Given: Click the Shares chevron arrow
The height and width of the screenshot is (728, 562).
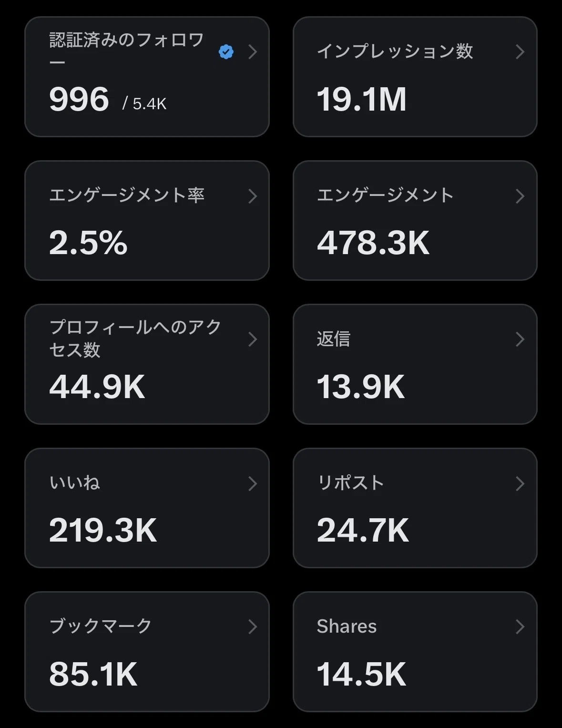Looking at the screenshot, I should 520,626.
